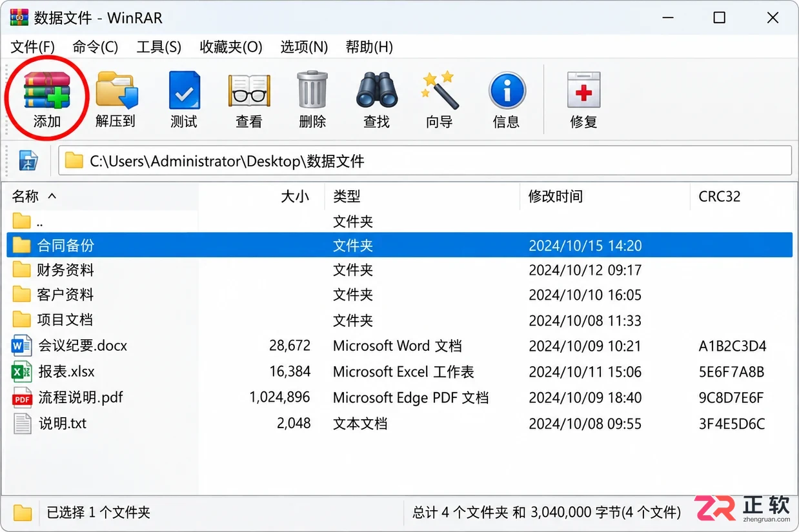Click CRC32 value 9C8D7E6F
The width and height of the screenshot is (799, 532).
731,397
